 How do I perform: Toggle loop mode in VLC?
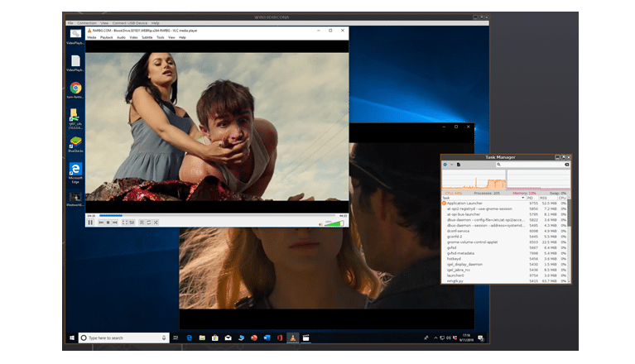[x=149, y=223]
